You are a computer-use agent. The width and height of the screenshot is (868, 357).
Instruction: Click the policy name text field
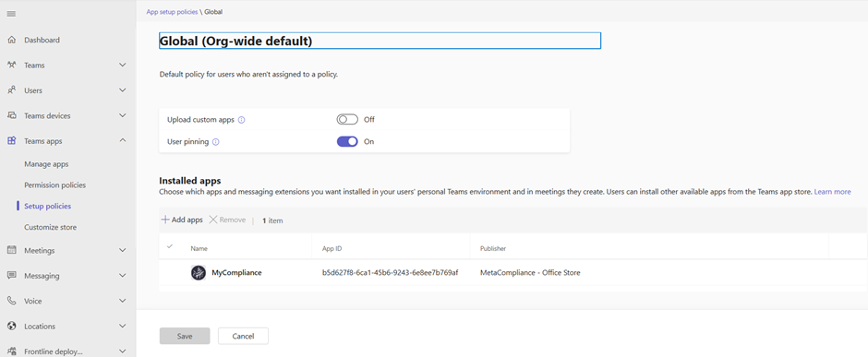tap(380, 41)
